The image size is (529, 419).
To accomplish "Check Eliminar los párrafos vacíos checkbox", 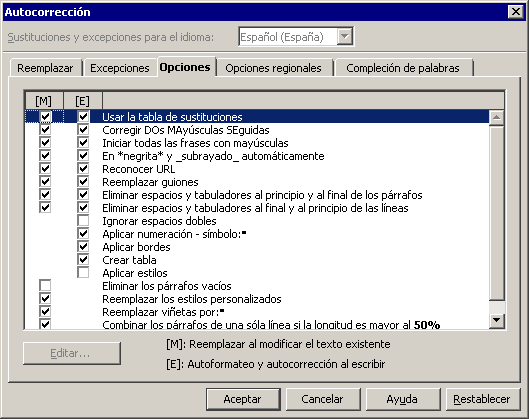I will coord(45,286).
